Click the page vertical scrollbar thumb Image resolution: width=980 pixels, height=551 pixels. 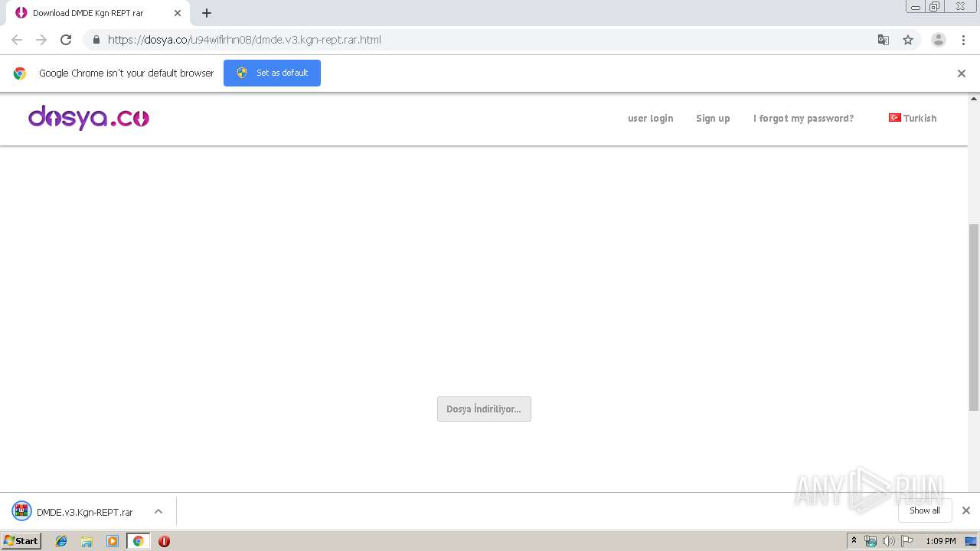tap(974, 318)
